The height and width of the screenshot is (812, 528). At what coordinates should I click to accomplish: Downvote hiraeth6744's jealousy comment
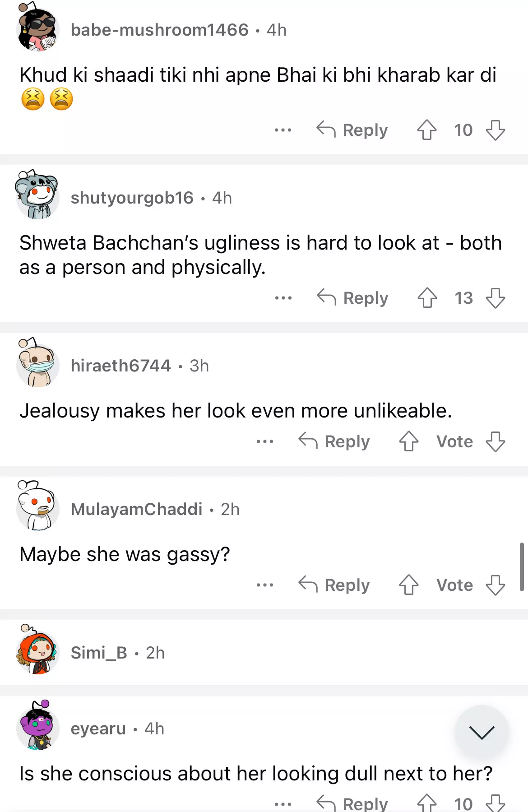495,441
